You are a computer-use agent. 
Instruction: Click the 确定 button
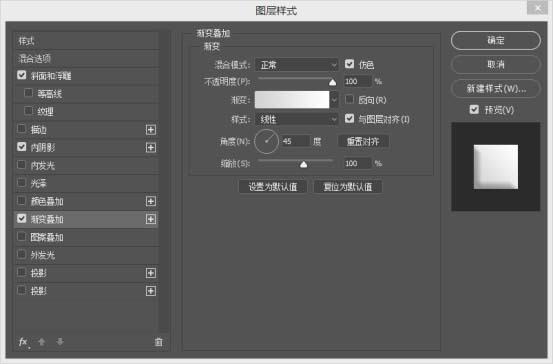[x=496, y=40]
